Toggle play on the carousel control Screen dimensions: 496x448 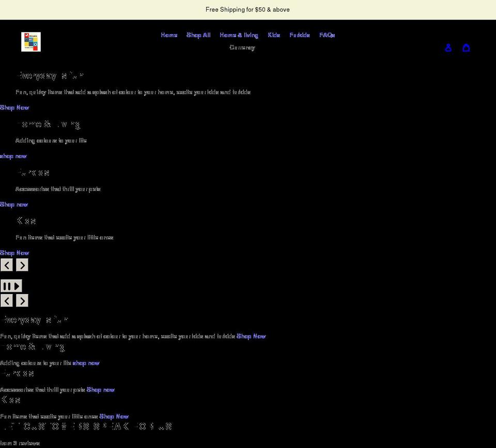(11, 285)
